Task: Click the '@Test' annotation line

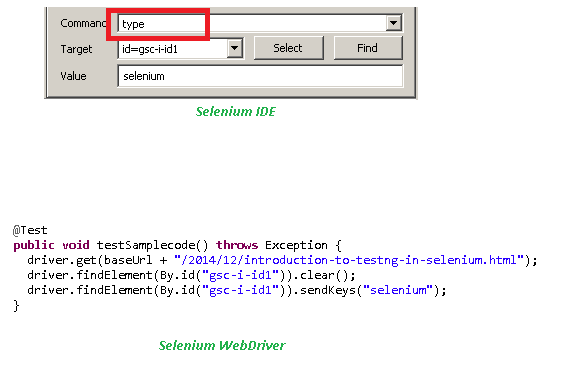Action: [x=30, y=230]
